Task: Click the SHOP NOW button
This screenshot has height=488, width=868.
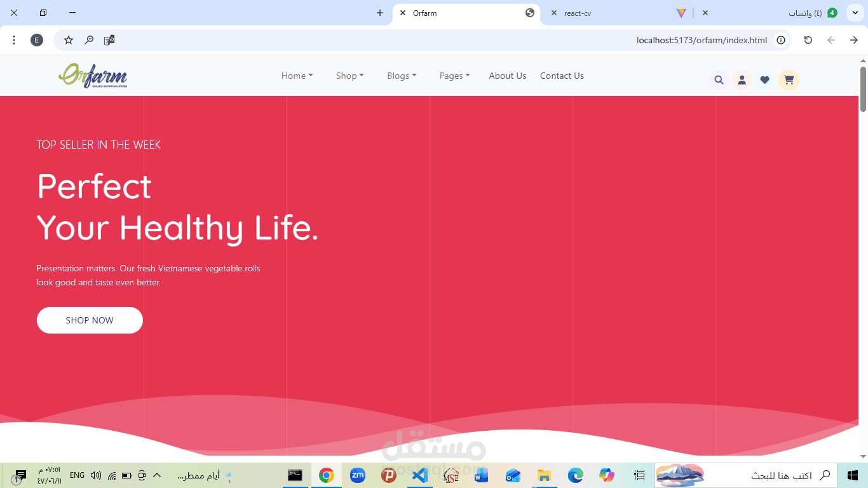Action: (x=90, y=320)
